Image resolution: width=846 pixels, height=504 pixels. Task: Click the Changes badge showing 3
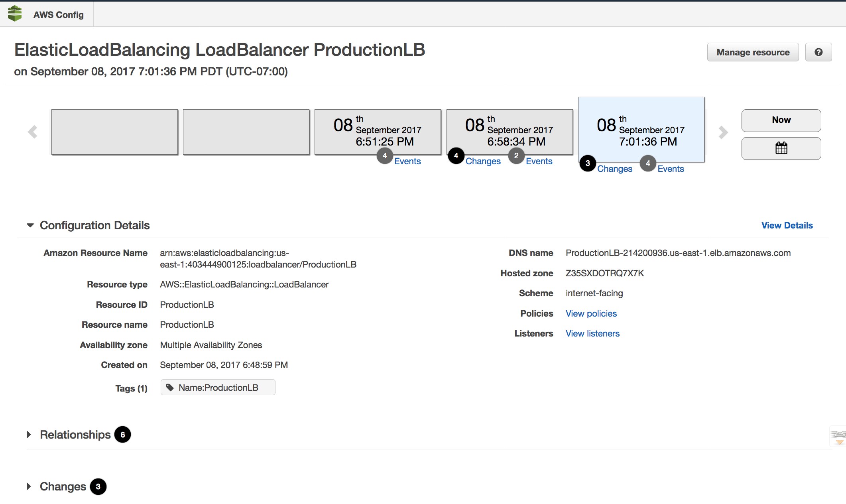click(588, 163)
